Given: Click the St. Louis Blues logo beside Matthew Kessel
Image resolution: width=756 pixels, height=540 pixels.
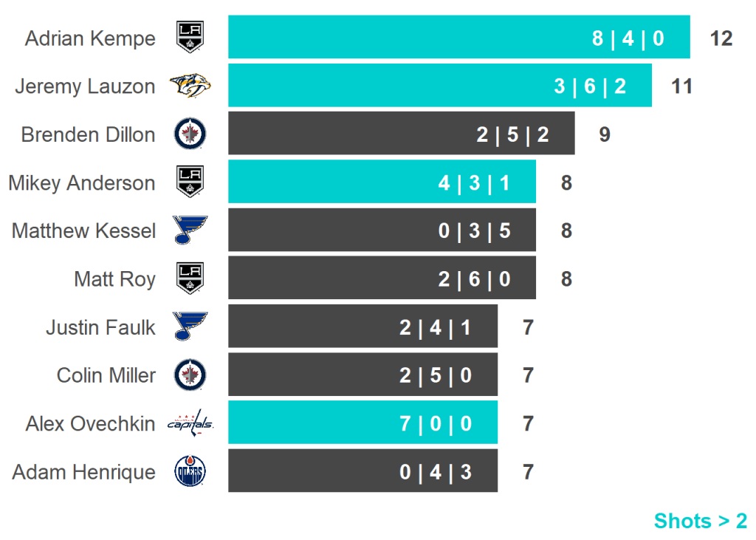Looking at the screenshot, I should (x=190, y=230).
